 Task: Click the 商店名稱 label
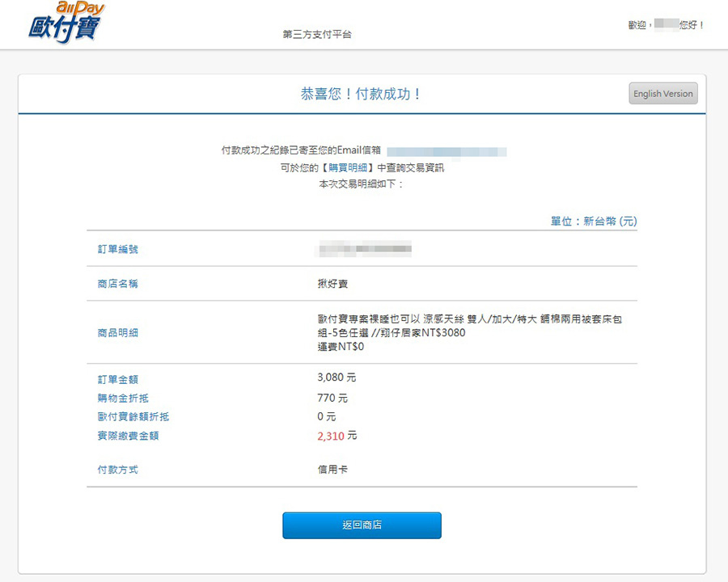point(118,284)
